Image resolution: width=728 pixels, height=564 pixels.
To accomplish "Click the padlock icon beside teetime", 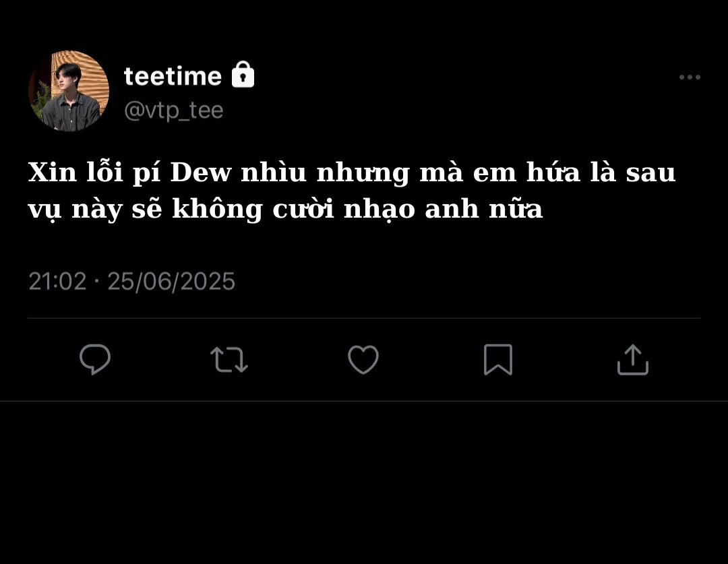I will click(243, 74).
